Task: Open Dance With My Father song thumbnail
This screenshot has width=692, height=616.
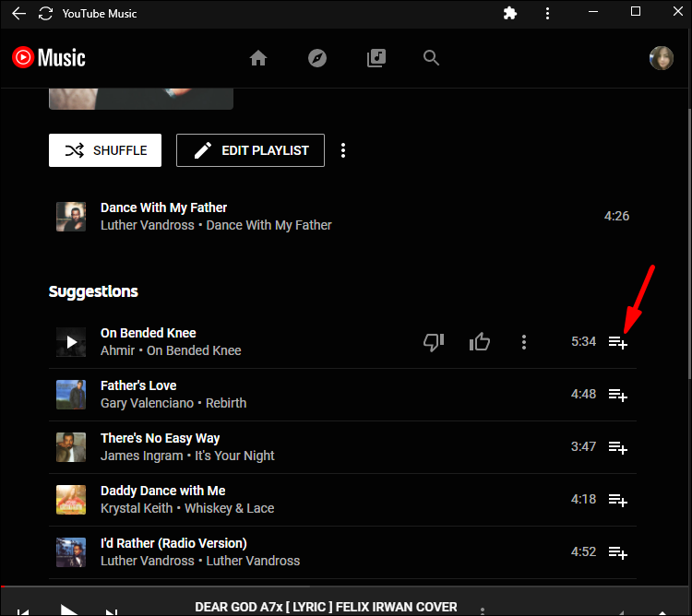Action: (71, 217)
